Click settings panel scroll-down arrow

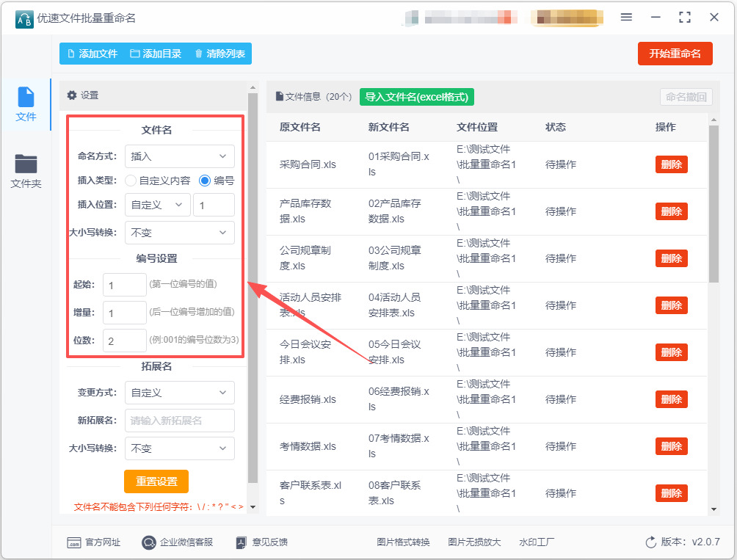click(x=253, y=507)
